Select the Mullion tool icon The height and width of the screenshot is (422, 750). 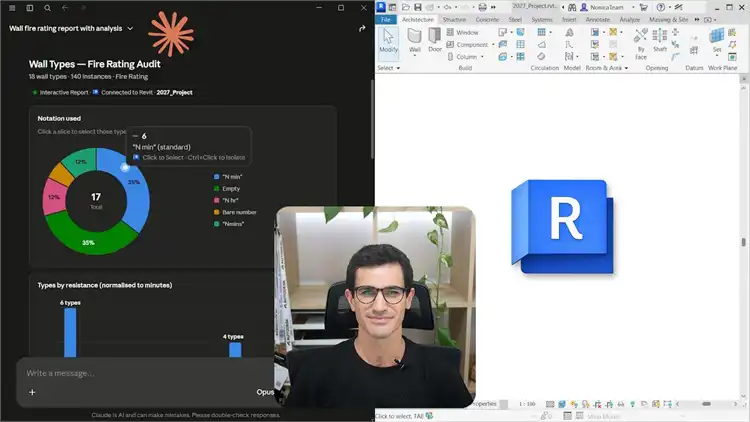click(520, 56)
